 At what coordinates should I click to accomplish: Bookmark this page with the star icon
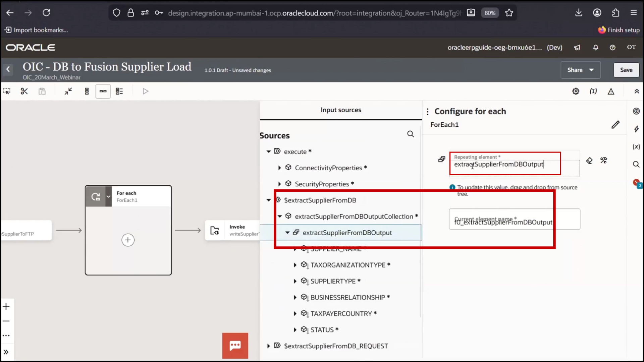[x=509, y=13]
